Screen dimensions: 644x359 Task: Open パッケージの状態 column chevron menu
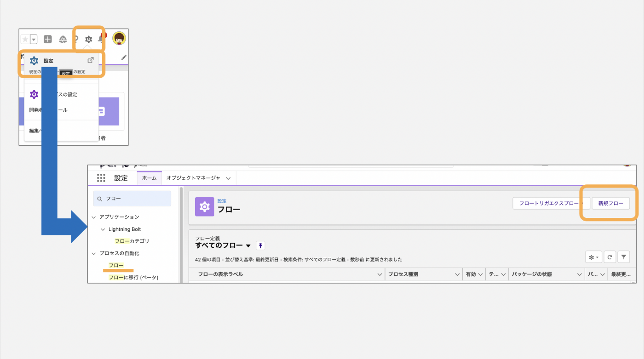click(x=580, y=274)
